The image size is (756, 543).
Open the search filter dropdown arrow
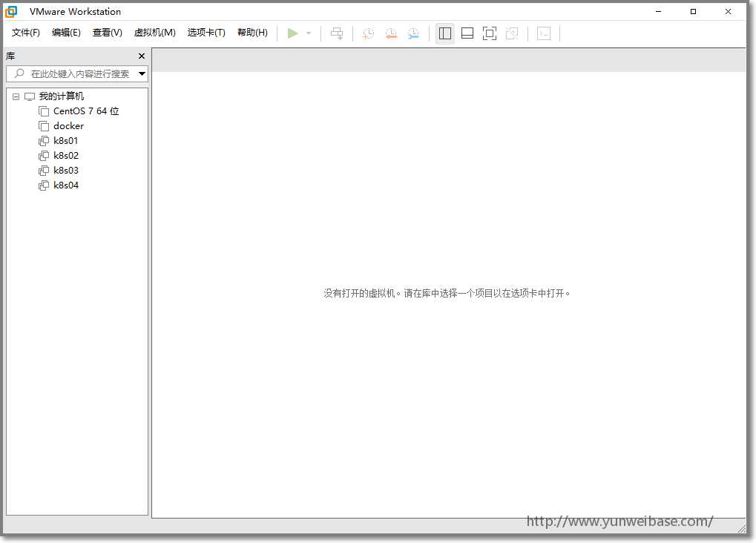point(142,73)
